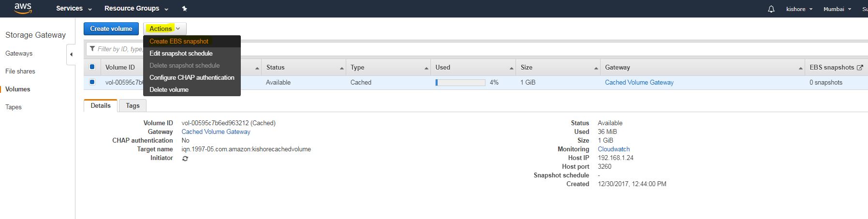868x219 pixels.
Task: Open the Cloudwatch monitoring link
Action: pos(614,149)
